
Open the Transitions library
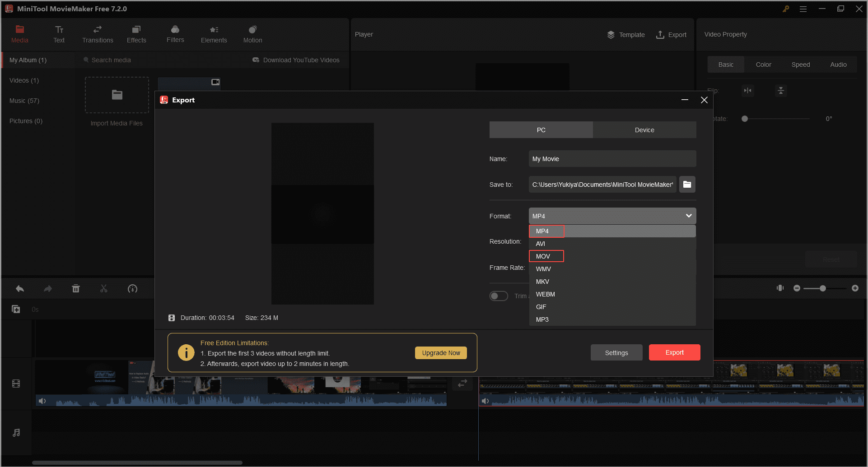98,34
